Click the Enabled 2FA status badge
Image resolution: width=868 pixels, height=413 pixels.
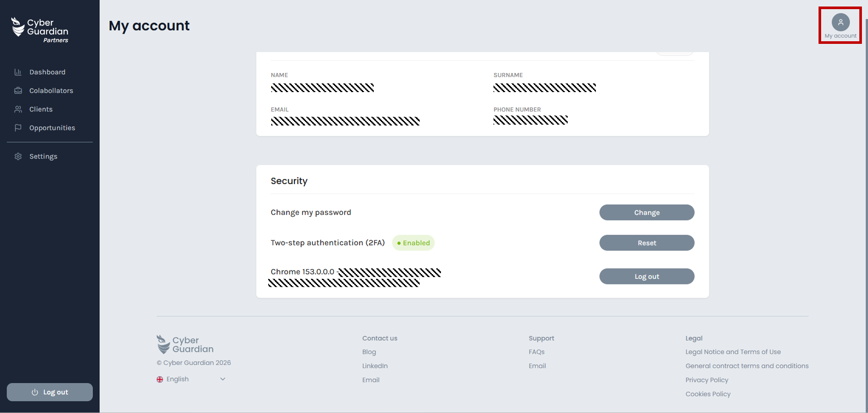413,243
